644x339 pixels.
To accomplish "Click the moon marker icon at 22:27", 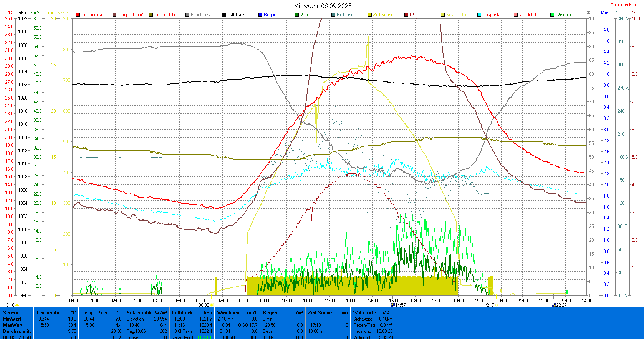I will click(x=554, y=305).
